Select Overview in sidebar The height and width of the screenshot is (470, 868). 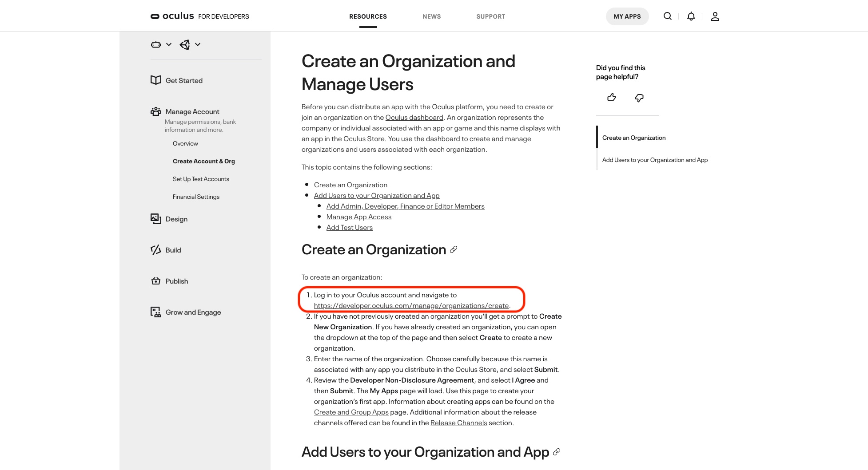coord(185,143)
